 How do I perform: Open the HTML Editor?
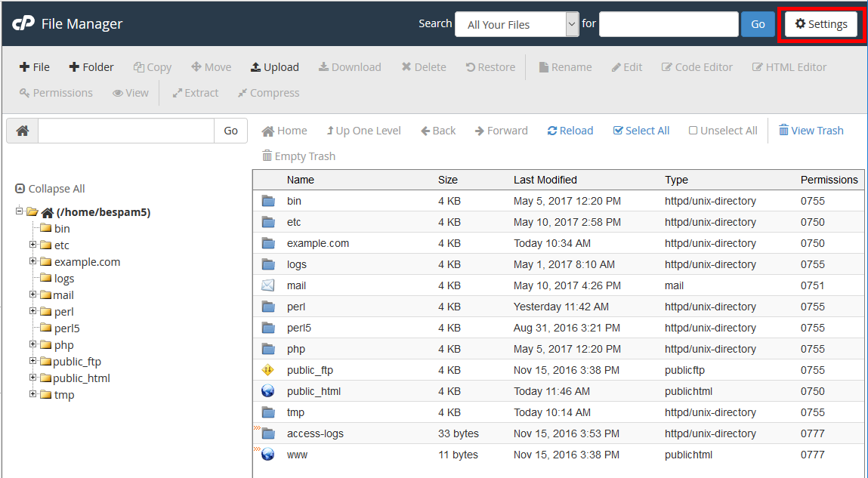click(789, 67)
